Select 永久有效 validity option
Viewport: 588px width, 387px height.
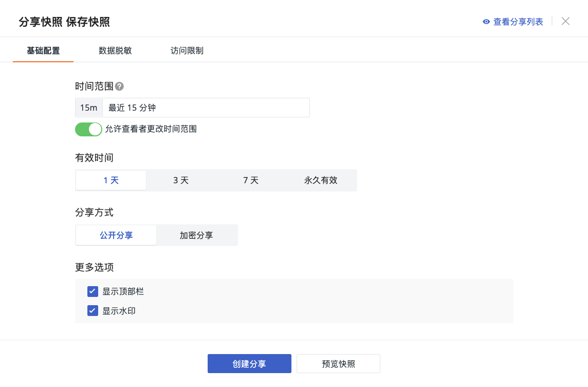click(x=321, y=180)
